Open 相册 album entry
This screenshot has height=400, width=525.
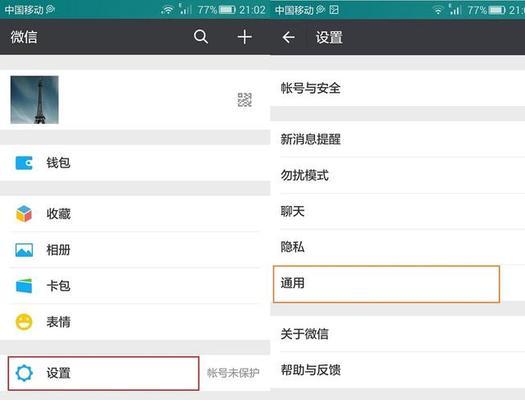click(x=135, y=250)
